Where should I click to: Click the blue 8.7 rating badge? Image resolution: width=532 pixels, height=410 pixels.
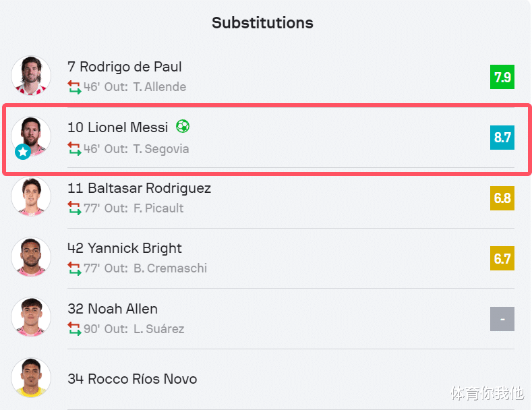(502, 138)
